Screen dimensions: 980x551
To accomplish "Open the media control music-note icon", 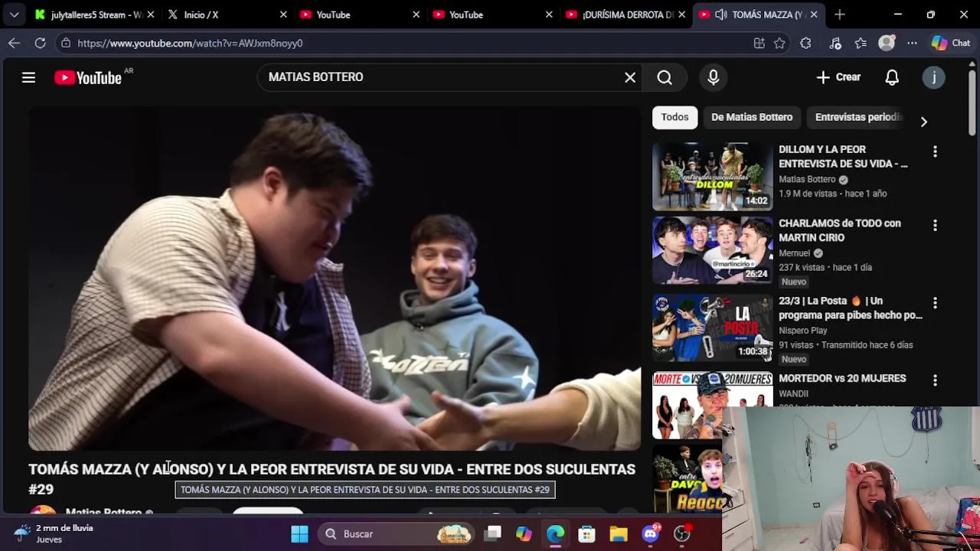I will (x=835, y=44).
